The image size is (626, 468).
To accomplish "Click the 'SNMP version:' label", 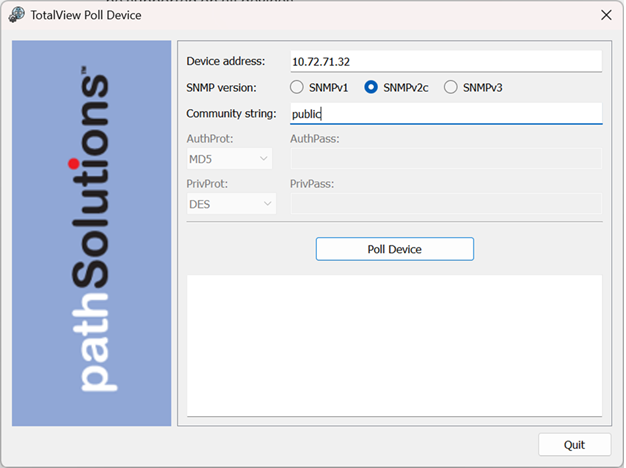I will 221,87.
